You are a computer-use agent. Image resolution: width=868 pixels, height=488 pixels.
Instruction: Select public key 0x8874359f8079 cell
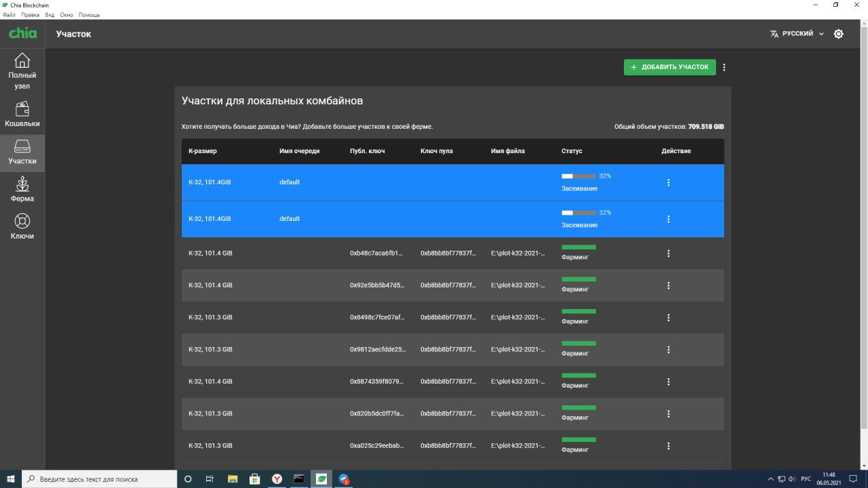[378, 382]
